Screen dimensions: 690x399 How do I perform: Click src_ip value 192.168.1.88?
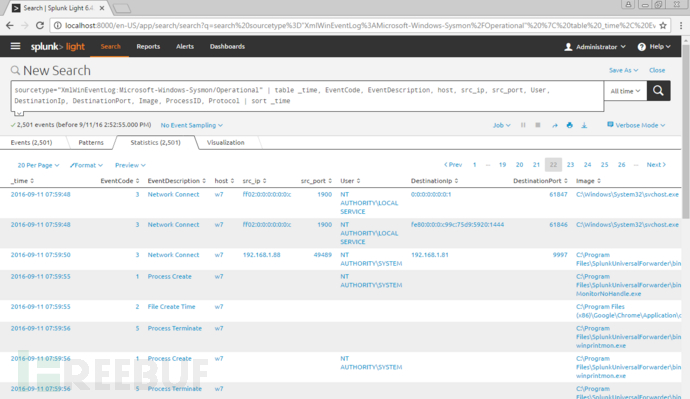pyautogui.click(x=261, y=255)
